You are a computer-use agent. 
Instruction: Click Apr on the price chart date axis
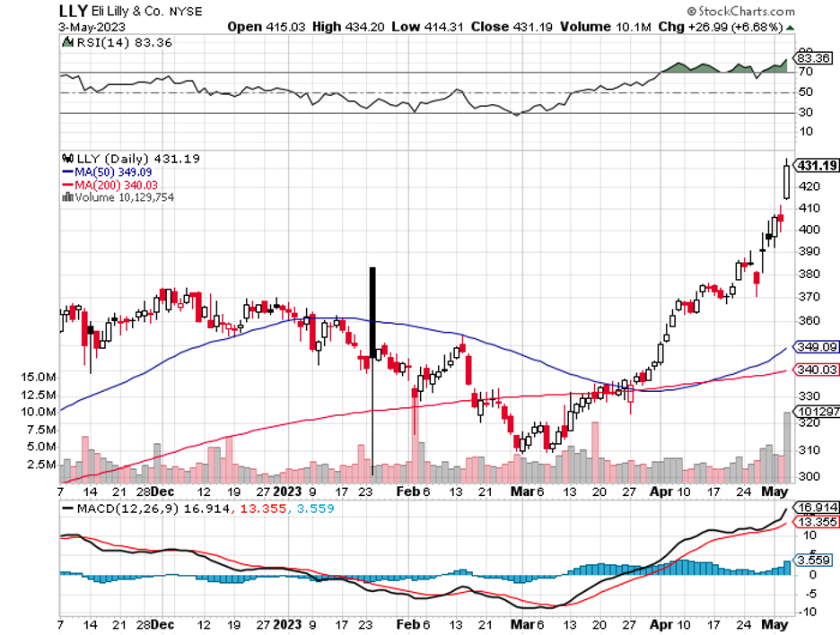pos(661,491)
